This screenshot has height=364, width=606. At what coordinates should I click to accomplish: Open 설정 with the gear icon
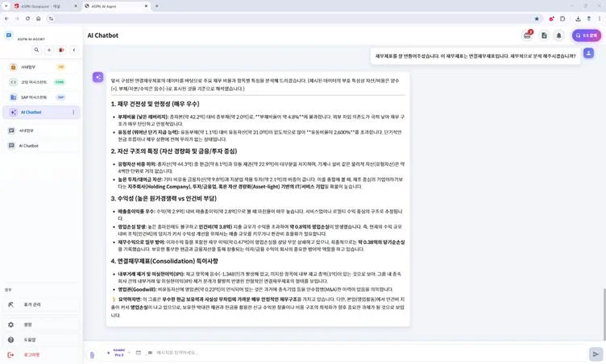[x=41, y=325]
